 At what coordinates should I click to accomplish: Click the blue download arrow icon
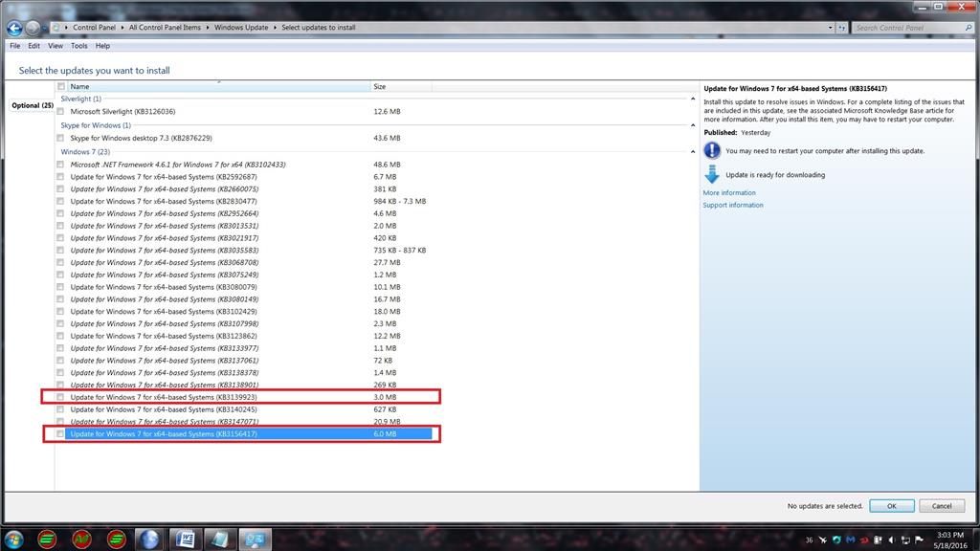712,174
